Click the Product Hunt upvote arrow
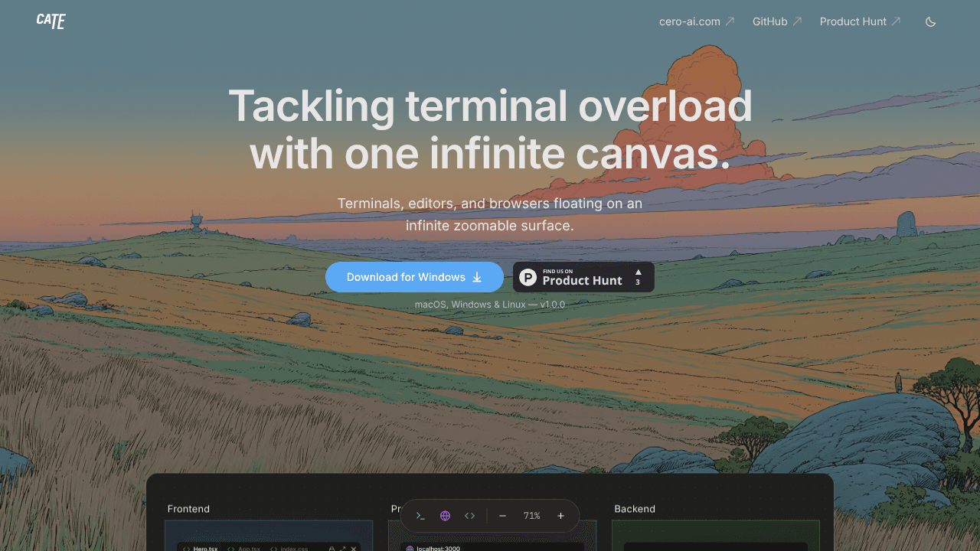This screenshot has width=980, height=551. click(638, 272)
